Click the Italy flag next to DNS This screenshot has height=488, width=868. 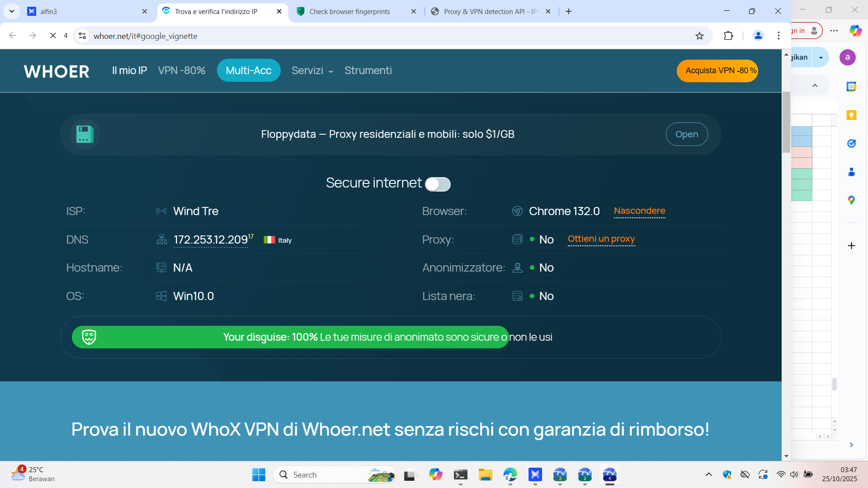click(269, 240)
